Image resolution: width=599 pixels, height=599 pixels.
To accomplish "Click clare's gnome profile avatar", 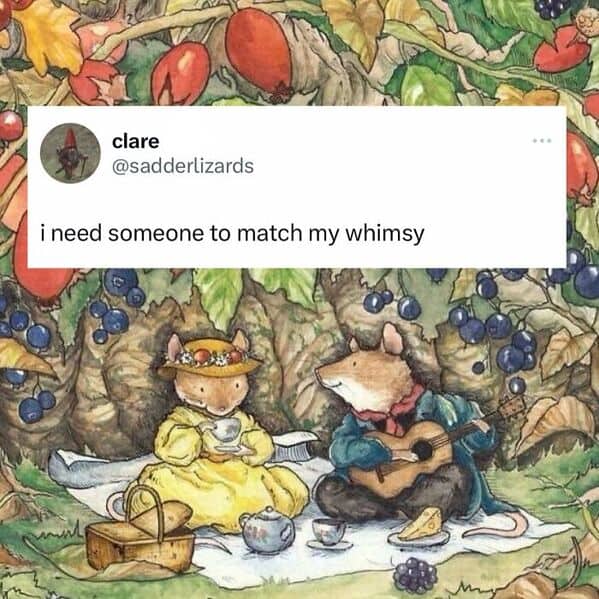I will tap(70, 153).
